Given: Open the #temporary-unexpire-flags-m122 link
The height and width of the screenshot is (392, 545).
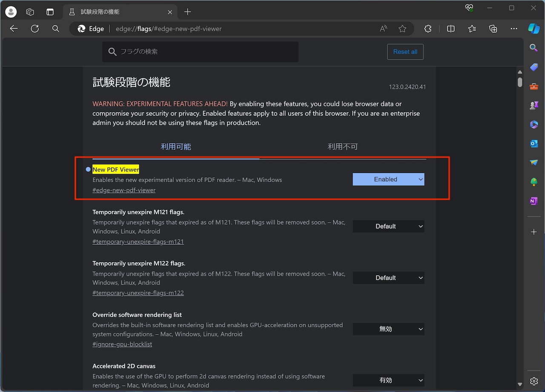Looking at the screenshot, I should point(138,293).
